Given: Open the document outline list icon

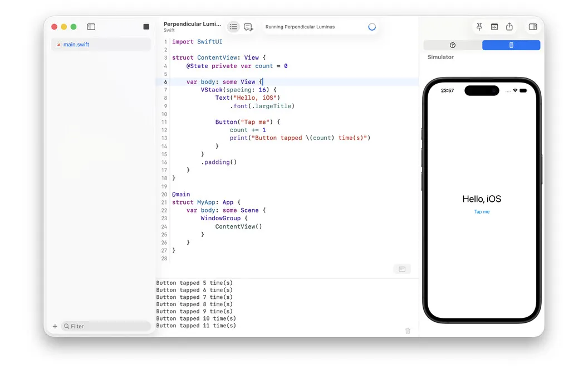Looking at the screenshot, I should click(x=233, y=27).
